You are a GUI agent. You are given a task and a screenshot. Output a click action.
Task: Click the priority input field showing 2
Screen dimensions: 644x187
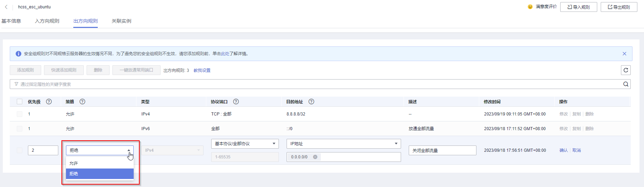click(x=43, y=150)
